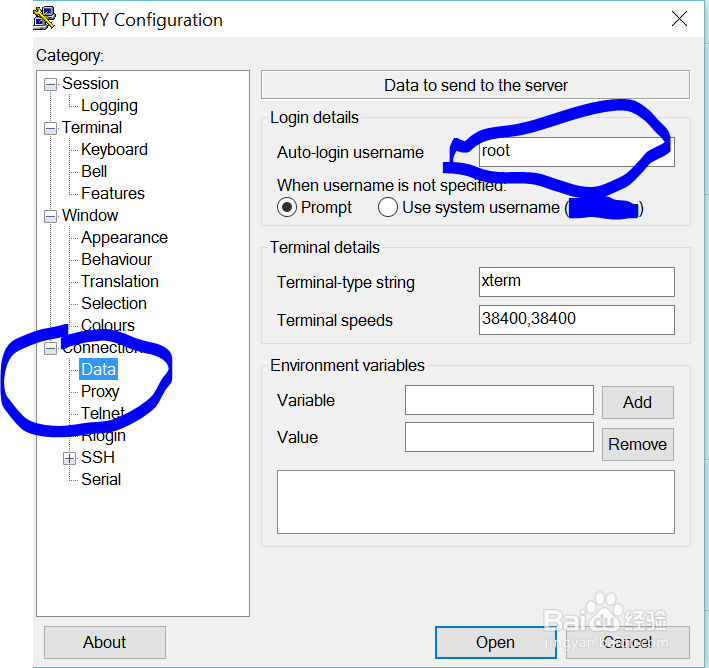Open the Session category

90,84
